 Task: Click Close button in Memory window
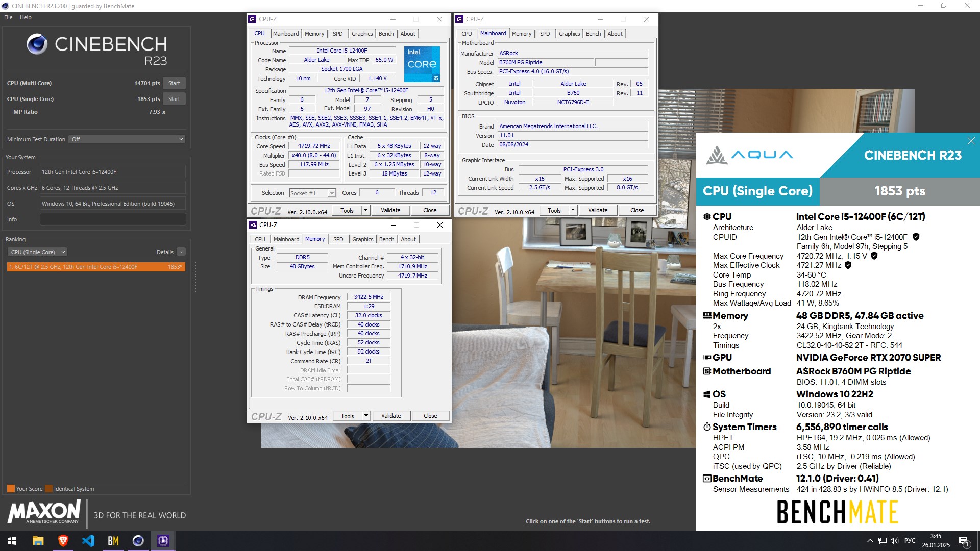430,416
